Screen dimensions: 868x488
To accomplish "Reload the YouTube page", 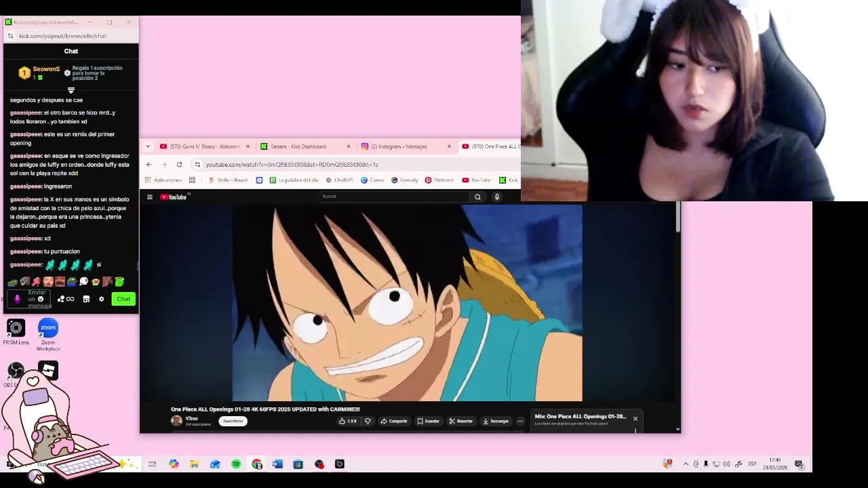I will (179, 165).
